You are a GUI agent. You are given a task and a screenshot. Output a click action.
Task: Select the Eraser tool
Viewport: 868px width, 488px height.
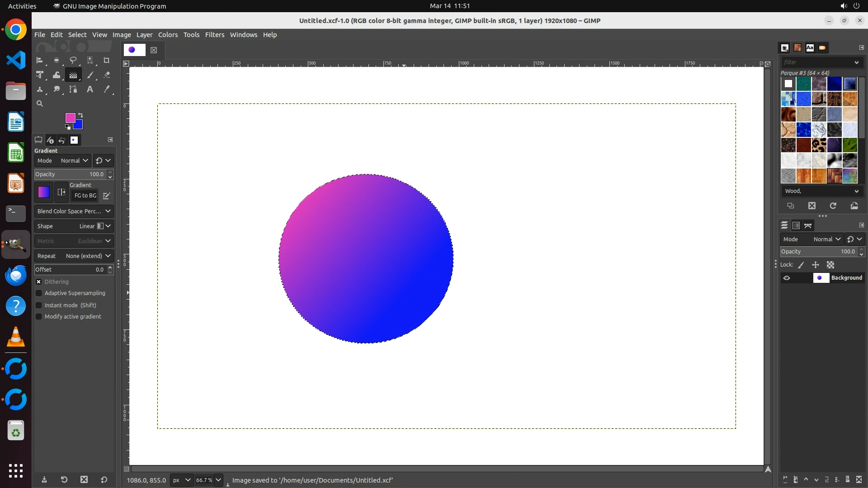pyautogui.click(x=107, y=75)
